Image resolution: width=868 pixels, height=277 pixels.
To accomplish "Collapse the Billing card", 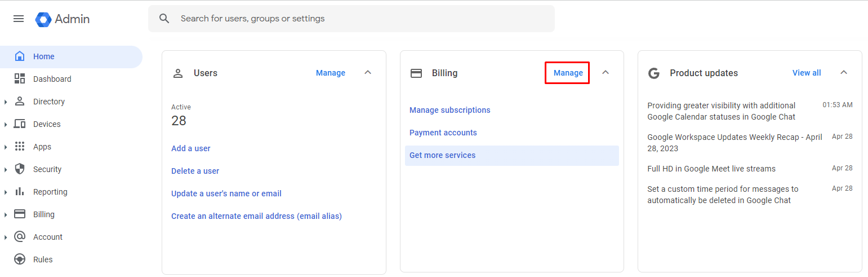I will pyautogui.click(x=606, y=73).
